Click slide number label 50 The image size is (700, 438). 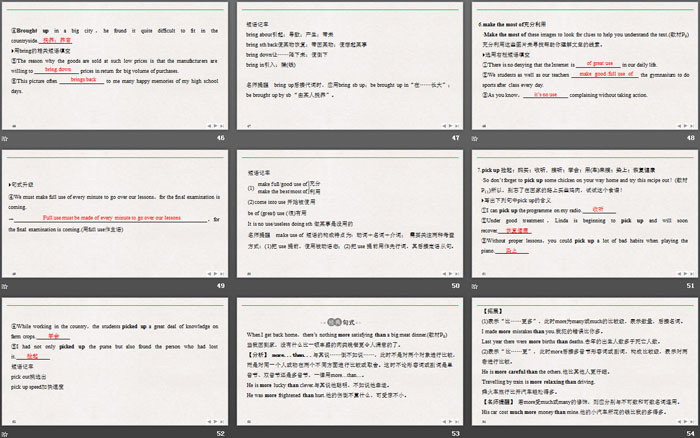[455, 285]
